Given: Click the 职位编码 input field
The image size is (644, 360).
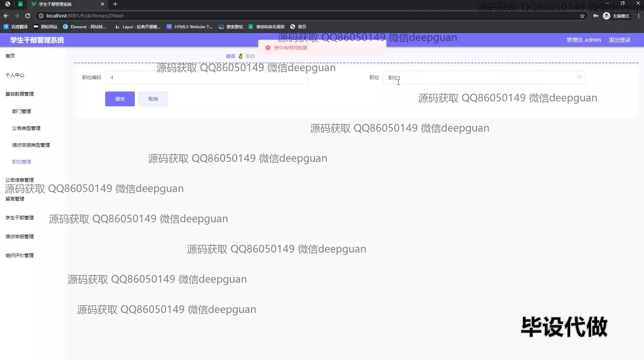Looking at the screenshot, I should point(206,78).
